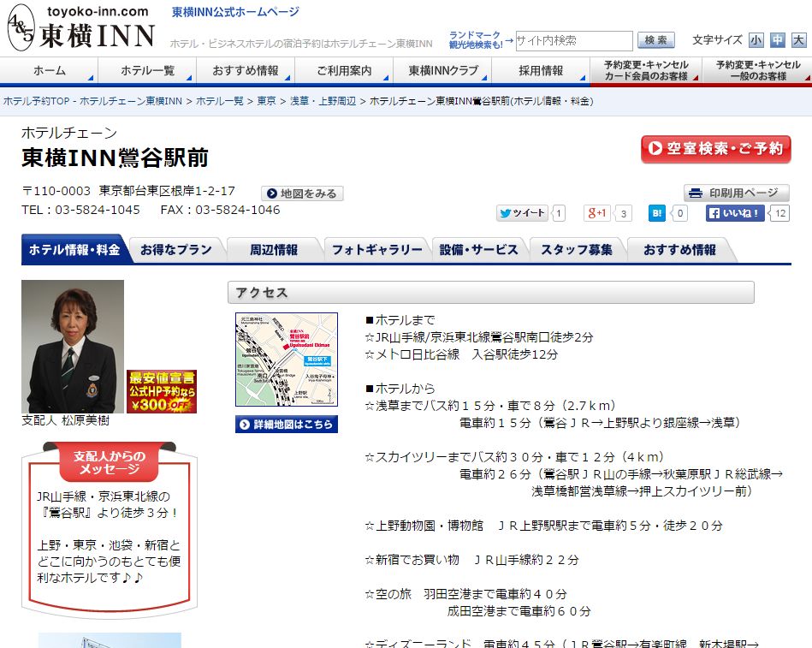The image size is (812, 648).
Task: Open the ご利用案内 navigation menu
Action: (x=344, y=70)
